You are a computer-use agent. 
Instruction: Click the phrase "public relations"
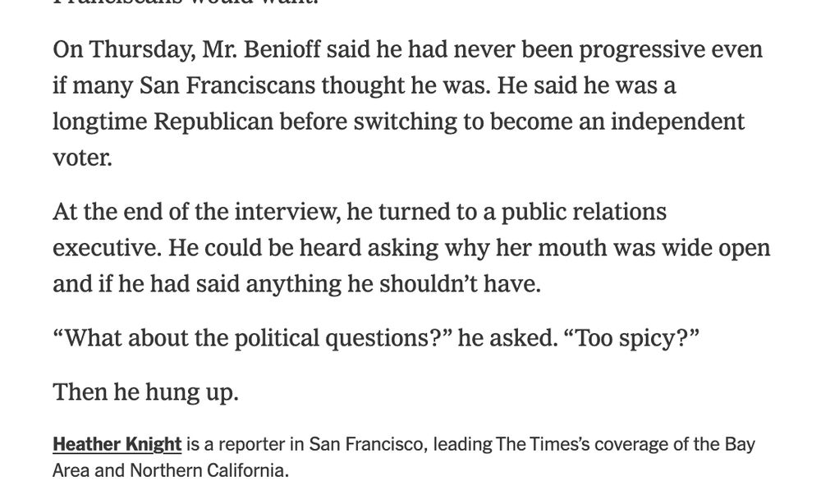click(584, 212)
